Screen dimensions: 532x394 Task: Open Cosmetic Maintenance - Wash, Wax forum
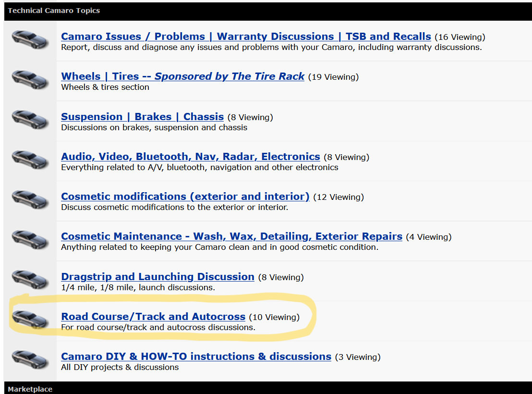pyautogui.click(x=231, y=236)
